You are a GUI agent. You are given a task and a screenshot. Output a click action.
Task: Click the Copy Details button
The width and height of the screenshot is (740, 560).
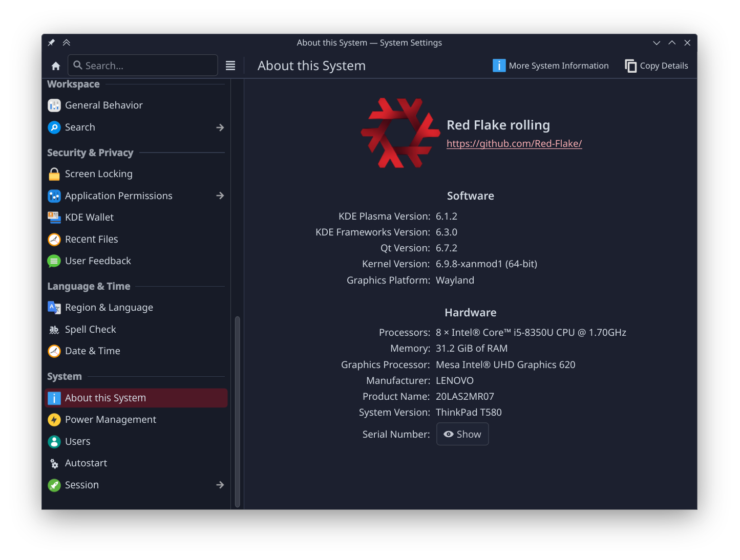point(657,66)
